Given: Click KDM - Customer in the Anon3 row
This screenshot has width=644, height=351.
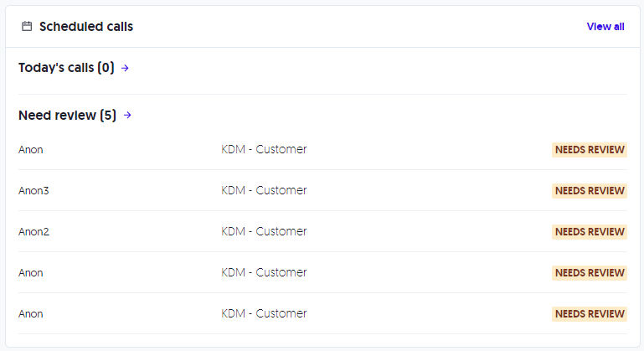Looking at the screenshot, I should coord(264,191).
